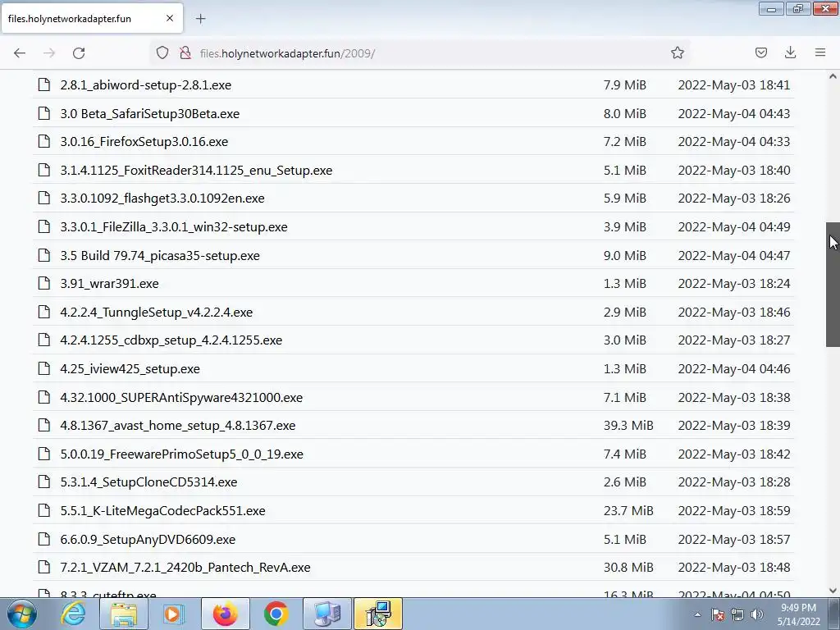Launch Internet Explorer from the taskbar
Screen dimensions: 840x630
[x=73, y=614]
